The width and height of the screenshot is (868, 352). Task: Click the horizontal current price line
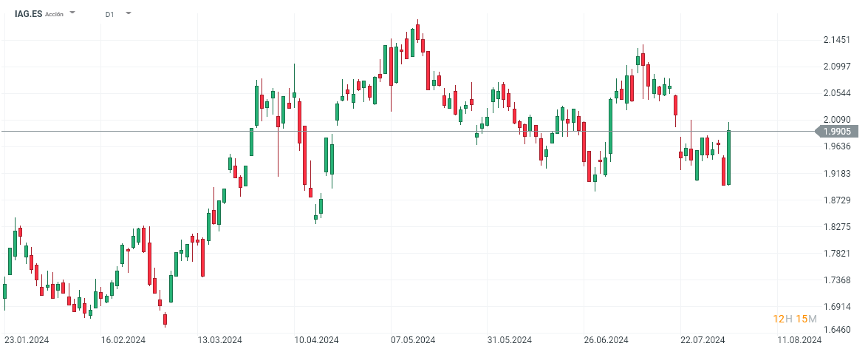[443, 132]
